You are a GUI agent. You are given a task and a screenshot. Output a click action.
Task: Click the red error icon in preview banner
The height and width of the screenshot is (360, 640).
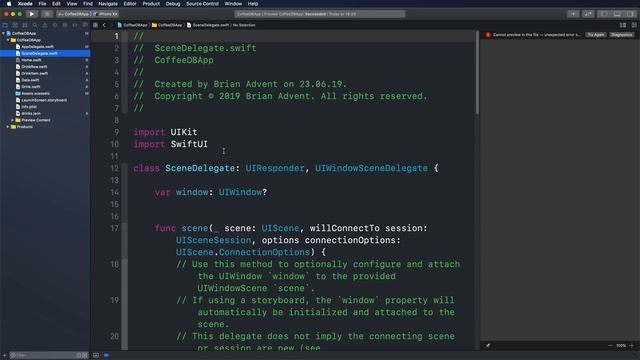tap(488, 35)
